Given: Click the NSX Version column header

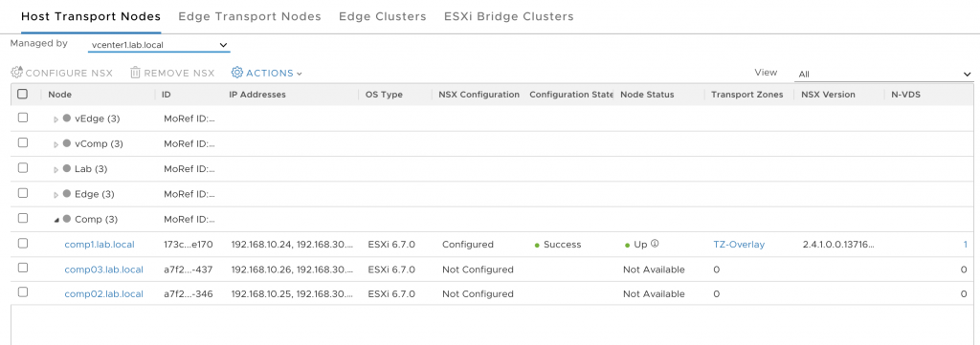Looking at the screenshot, I should pos(828,95).
